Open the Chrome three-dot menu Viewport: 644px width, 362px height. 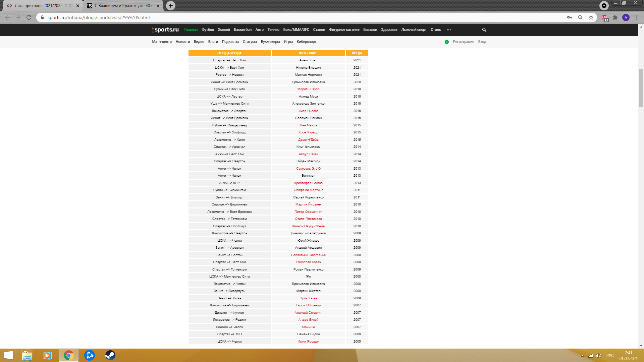tap(637, 17)
